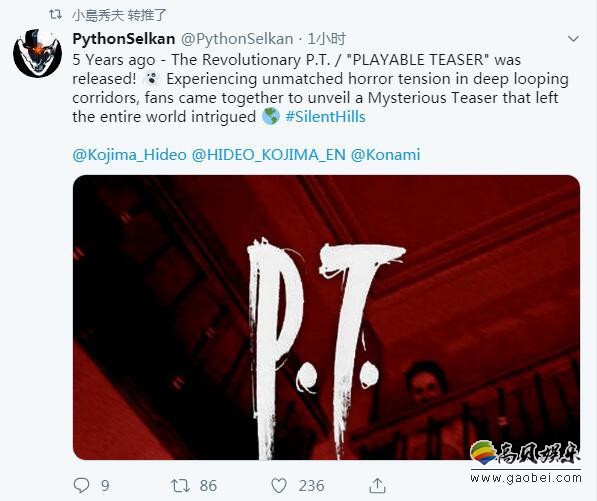Expand the tweet options chevron
This screenshot has width=597, height=501.
coord(573,38)
